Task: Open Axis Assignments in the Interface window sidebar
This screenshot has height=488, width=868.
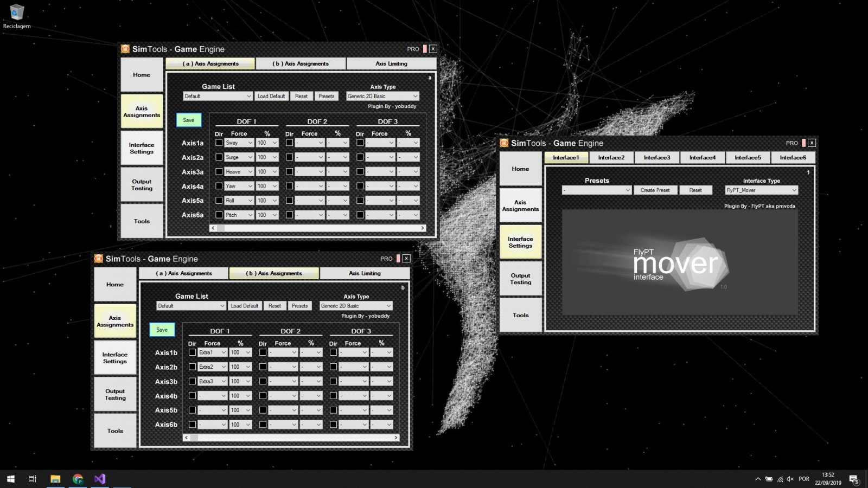Action: (x=520, y=206)
